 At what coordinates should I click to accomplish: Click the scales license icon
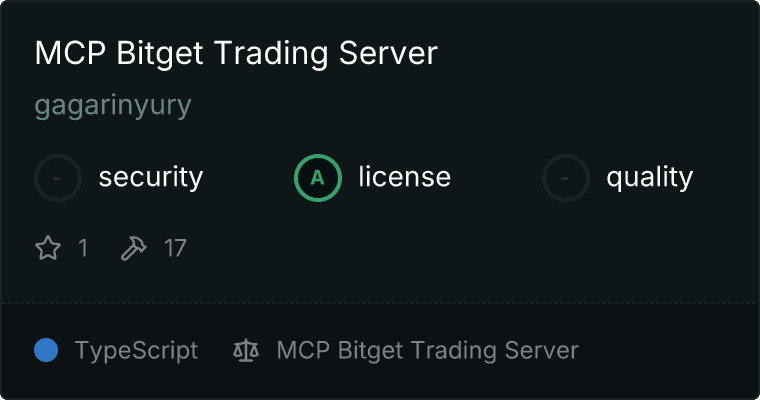pyautogui.click(x=246, y=350)
